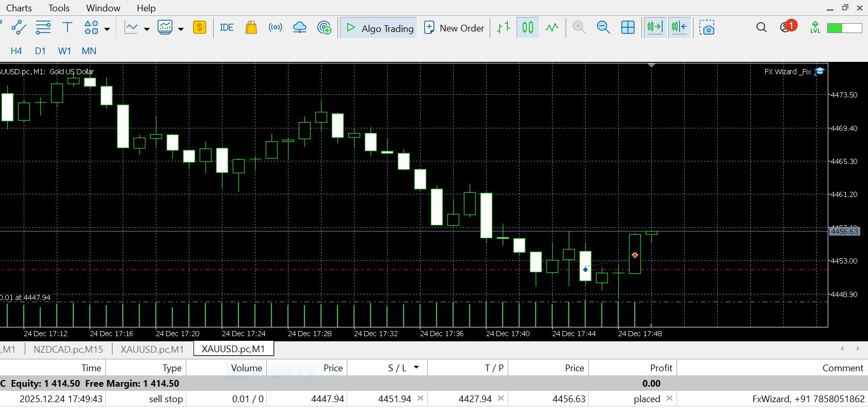
Task: Open the Tools menu
Action: point(59,8)
